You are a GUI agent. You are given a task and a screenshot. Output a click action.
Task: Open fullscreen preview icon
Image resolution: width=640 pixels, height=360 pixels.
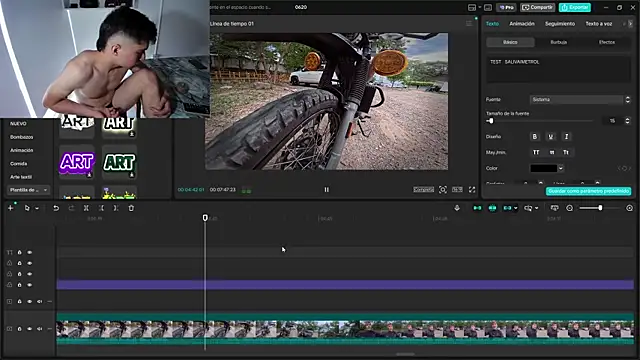click(472, 189)
